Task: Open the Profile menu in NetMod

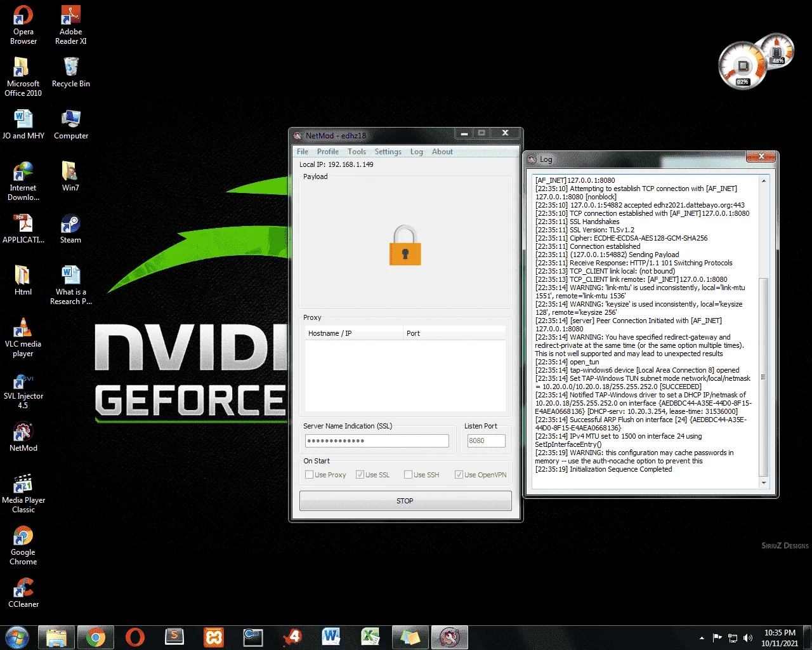Action: 328,152
